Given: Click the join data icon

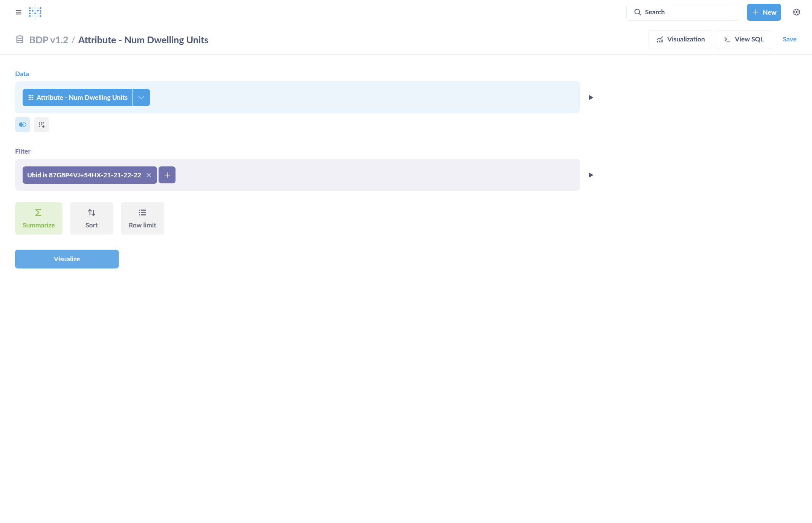Looking at the screenshot, I should click(x=23, y=125).
